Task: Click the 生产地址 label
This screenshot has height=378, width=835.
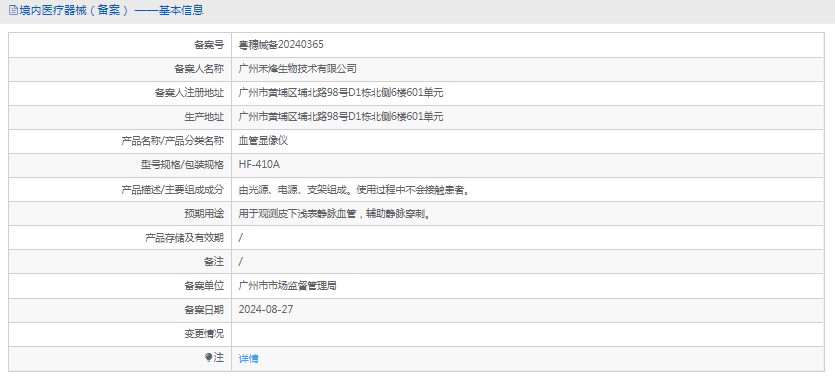Action: tap(204, 117)
